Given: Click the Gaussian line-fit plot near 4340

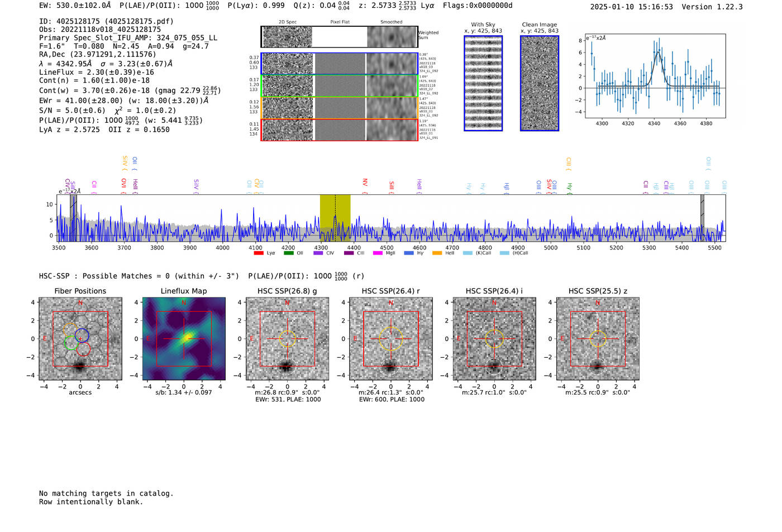Looking at the screenshot, I should [655, 76].
